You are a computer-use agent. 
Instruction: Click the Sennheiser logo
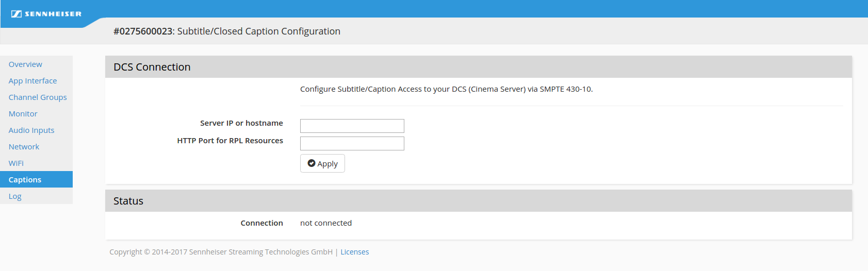pos(46,14)
